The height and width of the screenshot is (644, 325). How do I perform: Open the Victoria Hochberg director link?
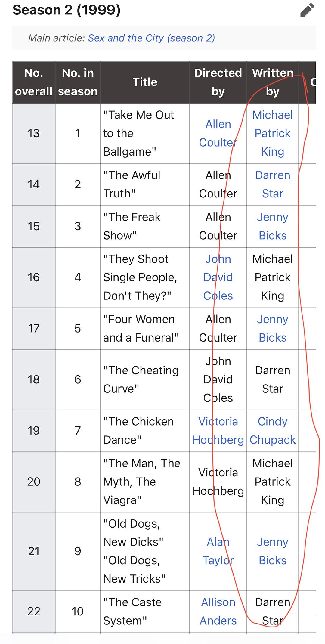(x=218, y=431)
